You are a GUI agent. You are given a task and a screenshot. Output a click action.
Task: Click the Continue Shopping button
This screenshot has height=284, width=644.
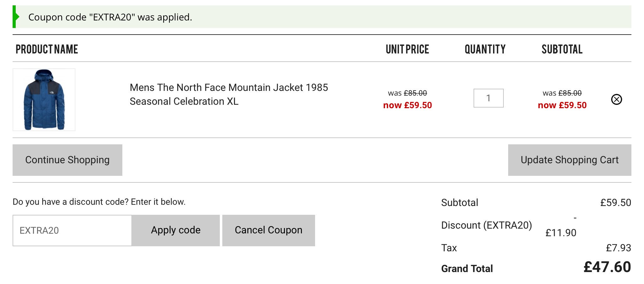(67, 160)
